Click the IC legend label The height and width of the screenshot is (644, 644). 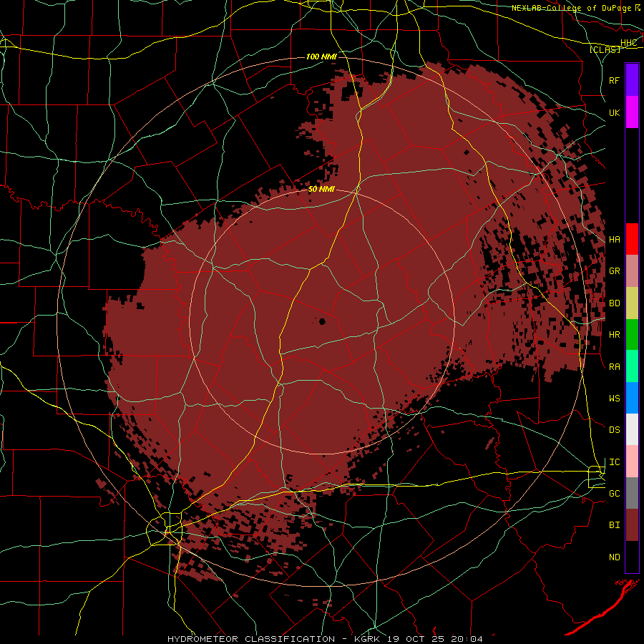[x=614, y=462]
